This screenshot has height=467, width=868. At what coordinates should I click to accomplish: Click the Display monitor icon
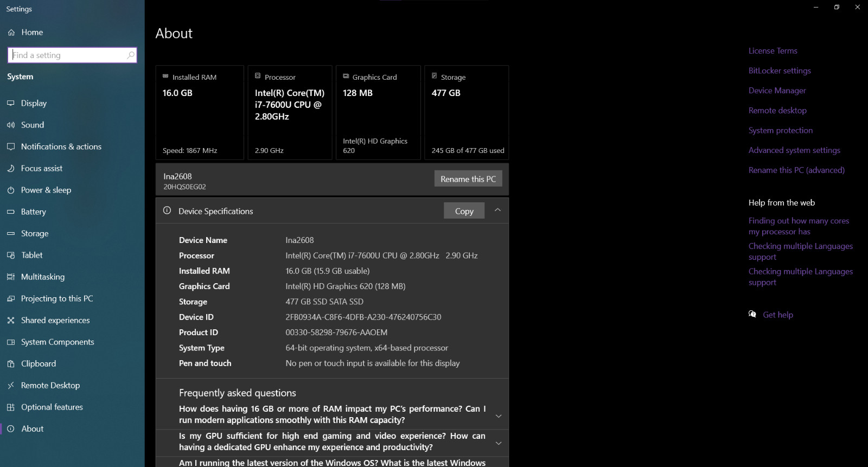pos(11,103)
